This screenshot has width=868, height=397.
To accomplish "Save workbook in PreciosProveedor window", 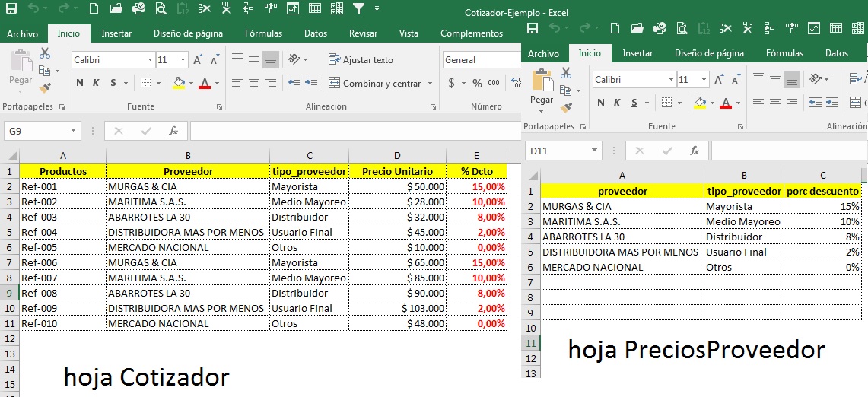I will tap(532, 28).
